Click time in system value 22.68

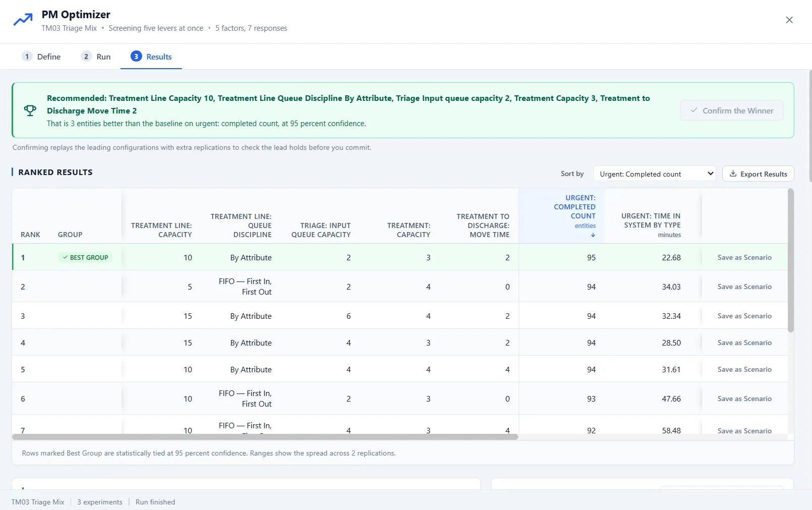[671, 257]
